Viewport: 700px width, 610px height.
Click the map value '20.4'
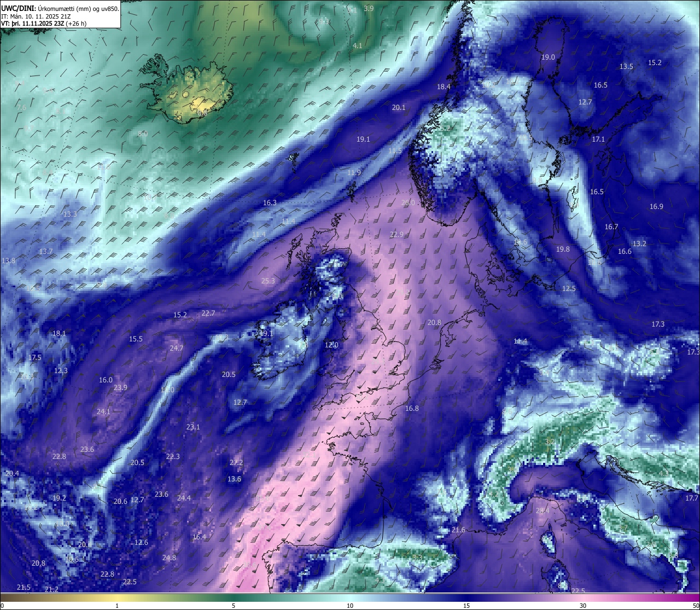[12, 473]
